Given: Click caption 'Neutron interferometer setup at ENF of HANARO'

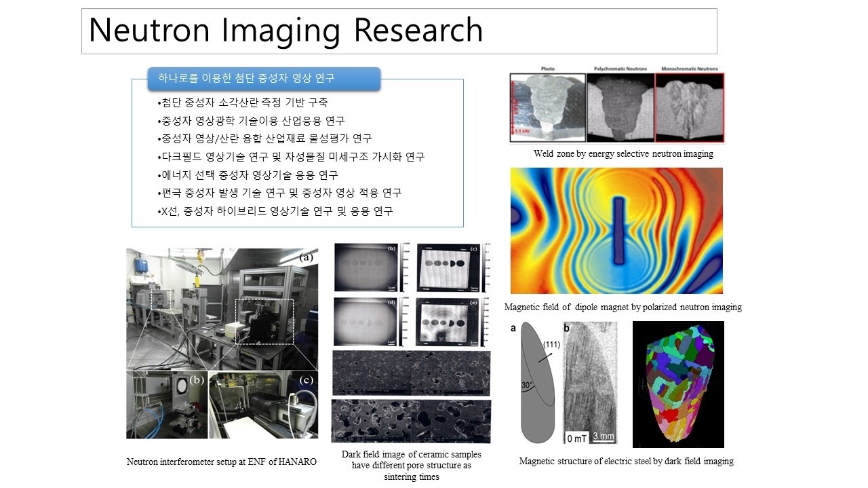Looking at the screenshot, I should (221, 462).
